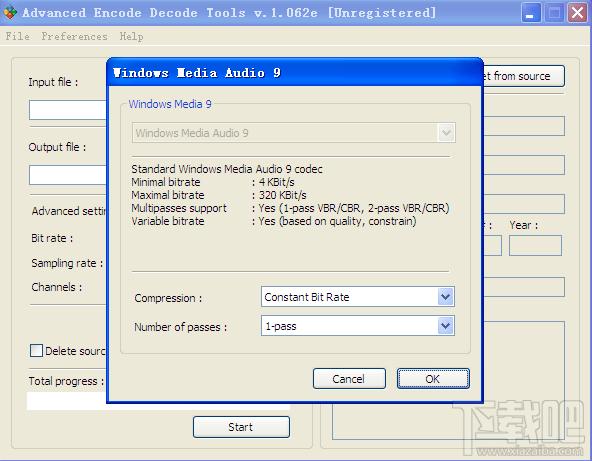Toggle the Delete source checkbox
This screenshot has height=461, width=592.
[36, 350]
